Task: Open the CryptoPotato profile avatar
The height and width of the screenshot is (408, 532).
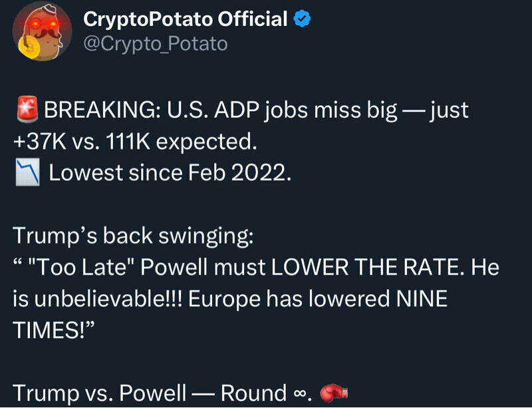Action: [x=43, y=31]
